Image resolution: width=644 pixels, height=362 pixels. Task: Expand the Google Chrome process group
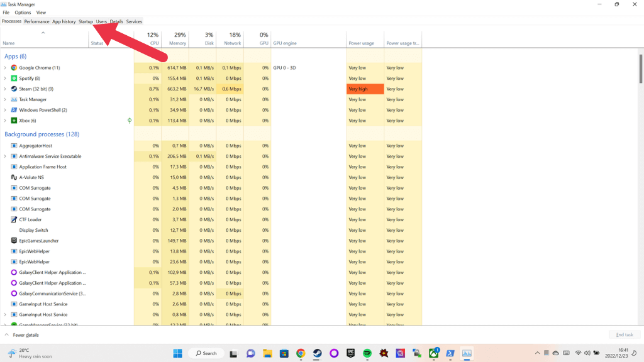[5, 68]
